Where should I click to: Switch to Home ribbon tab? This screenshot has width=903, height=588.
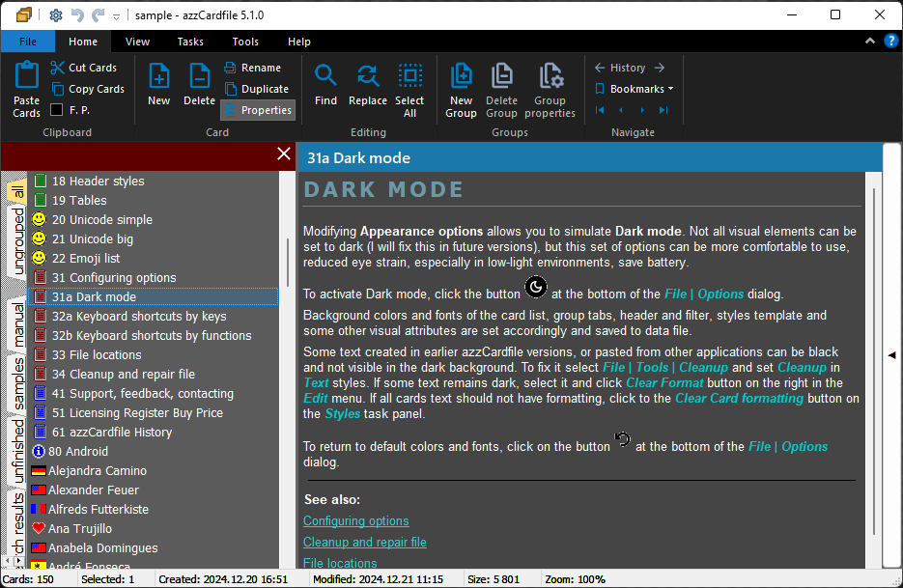point(83,42)
